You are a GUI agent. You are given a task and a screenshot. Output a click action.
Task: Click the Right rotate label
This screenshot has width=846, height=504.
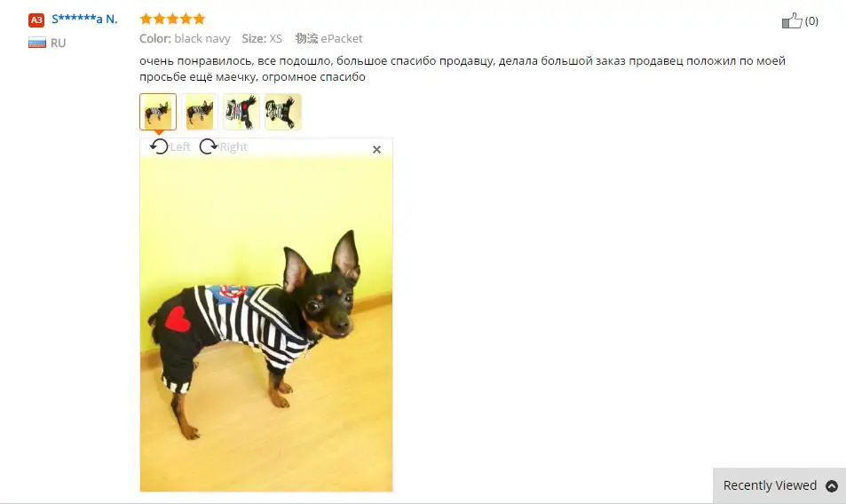tap(233, 146)
